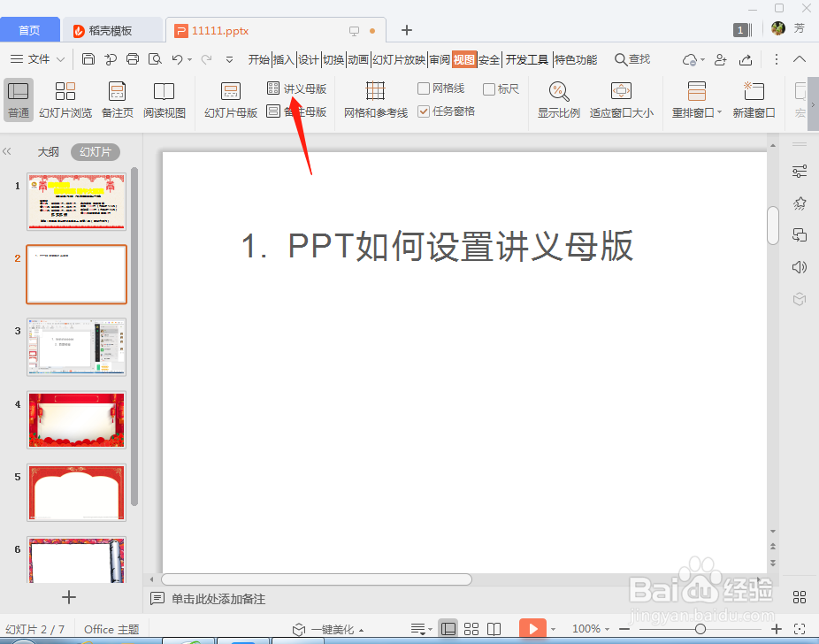
Task: Click the speaker icon in right sidebar
Action: [800, 267]
